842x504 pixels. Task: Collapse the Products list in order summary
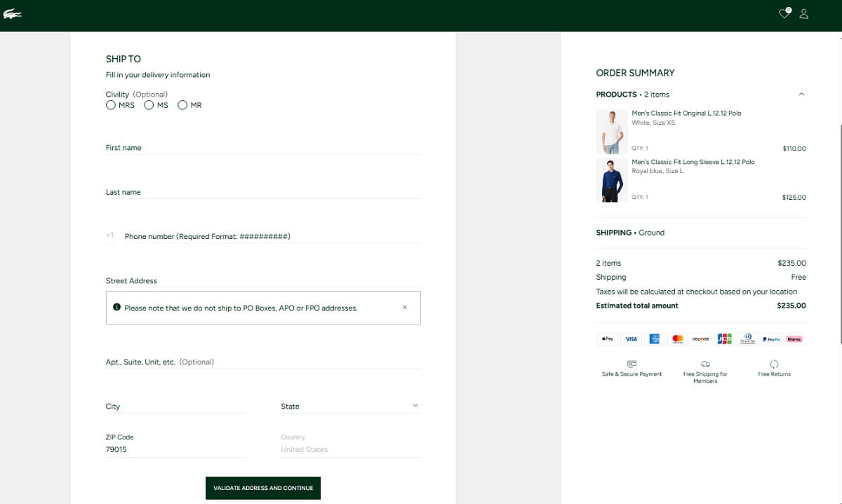pos(801,95)
